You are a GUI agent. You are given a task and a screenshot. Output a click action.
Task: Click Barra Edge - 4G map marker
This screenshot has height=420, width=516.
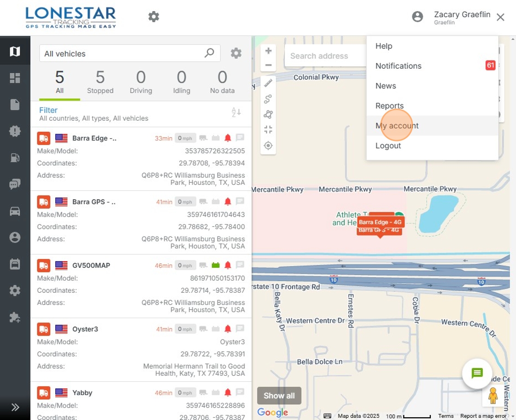coord(380,222)
